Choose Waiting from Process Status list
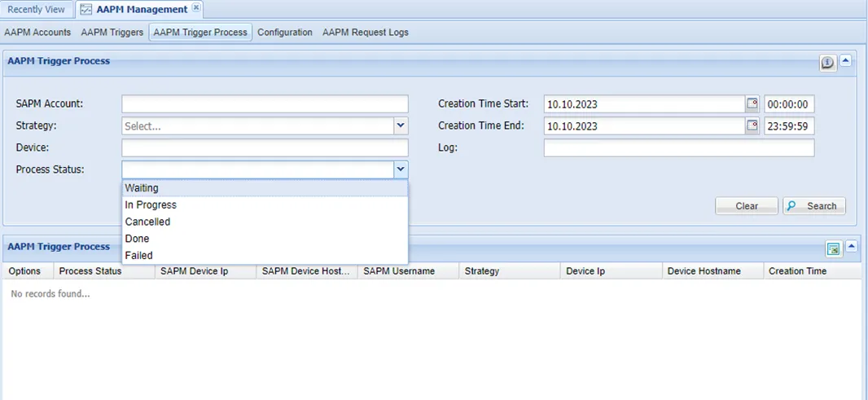The image size is (868, 400). click(x=265, y=188)
